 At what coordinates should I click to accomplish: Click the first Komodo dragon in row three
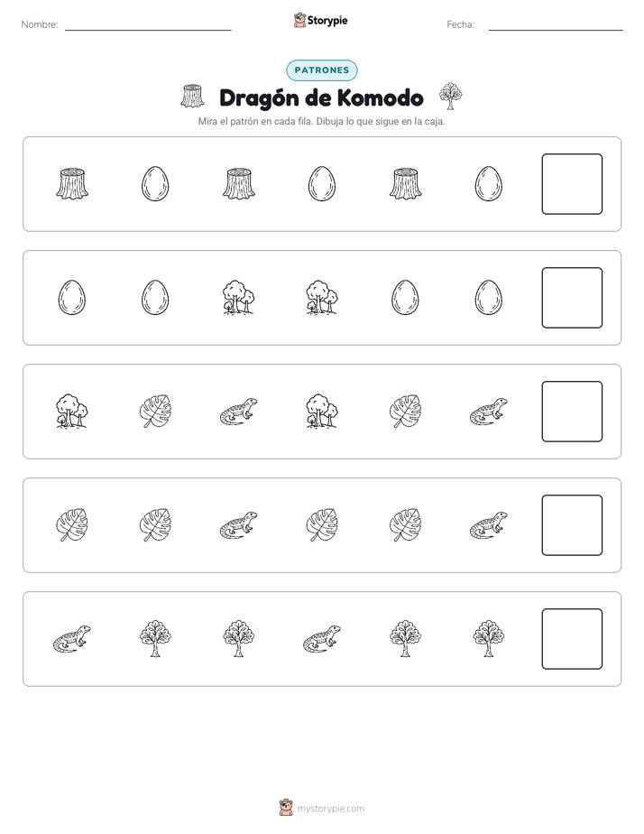239,412
